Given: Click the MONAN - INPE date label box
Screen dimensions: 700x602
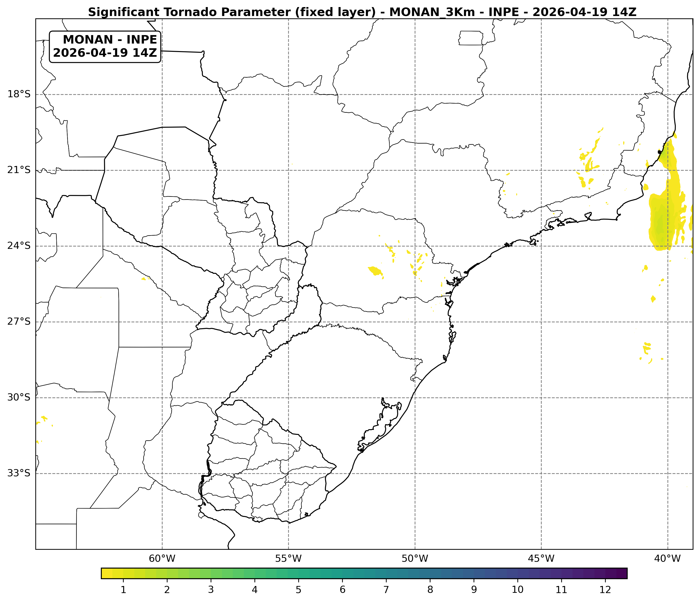Looking at the screenshot, I should pyautogui.click(x=105, y=47).
